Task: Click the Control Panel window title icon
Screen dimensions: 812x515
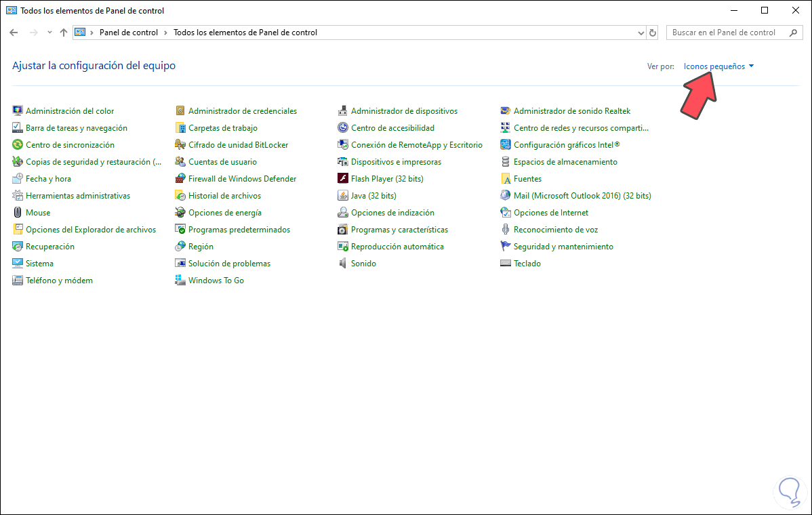Action: (12, 10)
